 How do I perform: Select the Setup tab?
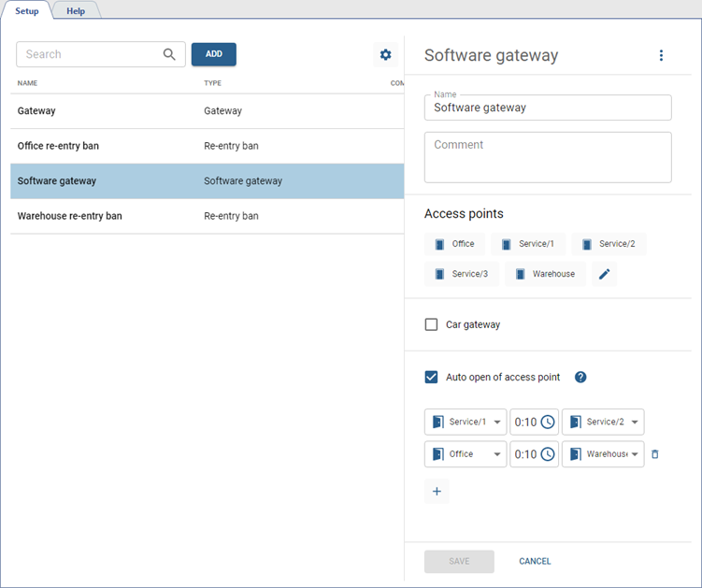tap(27, 11)
